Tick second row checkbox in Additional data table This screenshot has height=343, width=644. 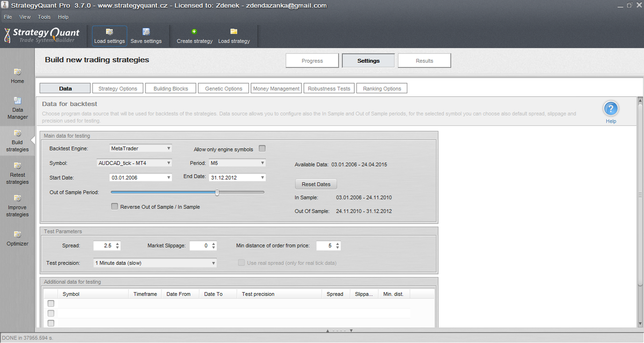[x=51, y=313]
